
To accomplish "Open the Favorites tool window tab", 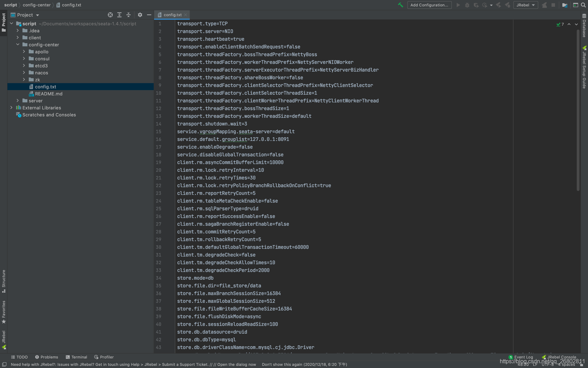I will click(x=3, y=312).
